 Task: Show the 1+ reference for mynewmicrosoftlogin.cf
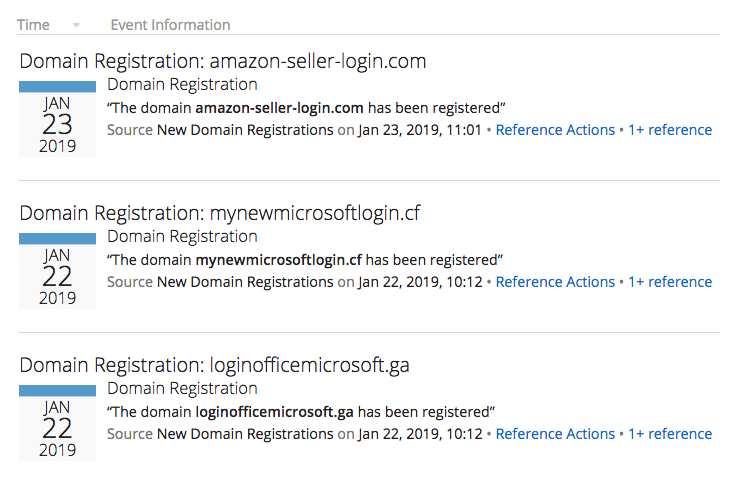(x=669, y=282)
